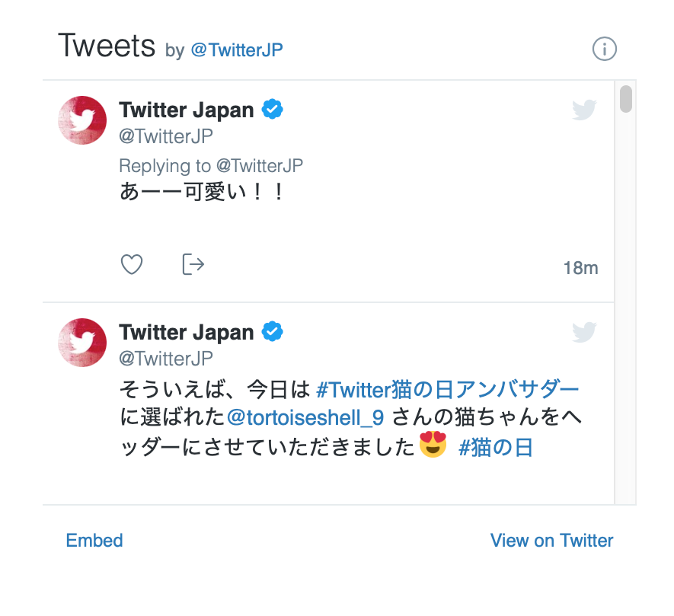Open the share icon under the first tweet
The height and width of the screenshot is (616, 674).
coord(193,263)
